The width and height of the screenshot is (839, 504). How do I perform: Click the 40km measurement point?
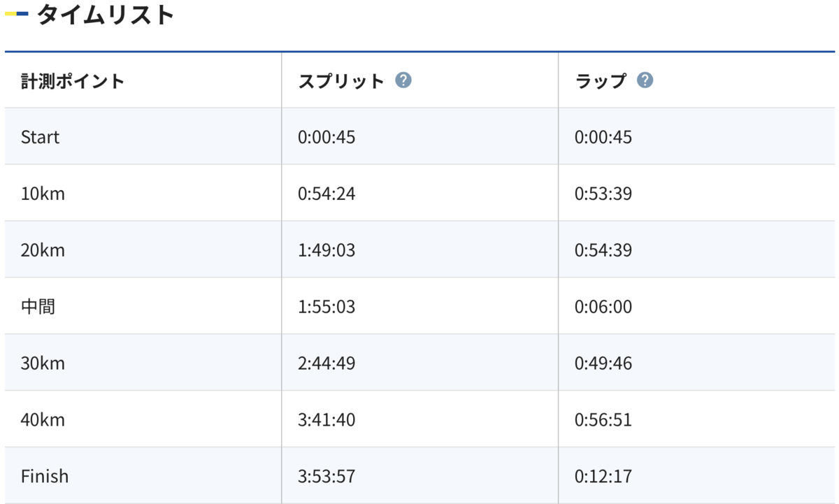[x=43, y=420]
